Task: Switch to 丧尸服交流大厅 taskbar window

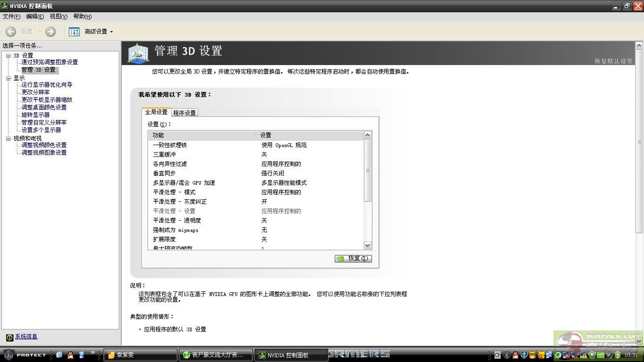Action: point(216,355)
